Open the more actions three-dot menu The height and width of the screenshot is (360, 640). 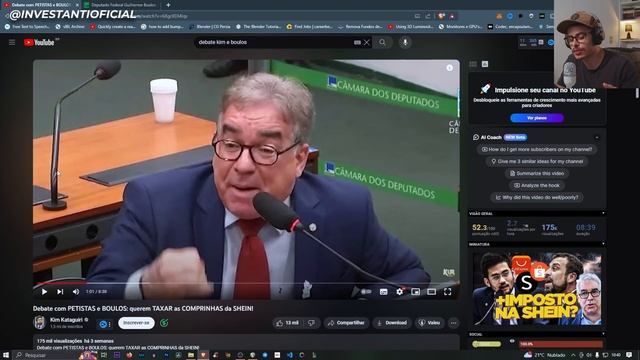(x=453, y=323)
